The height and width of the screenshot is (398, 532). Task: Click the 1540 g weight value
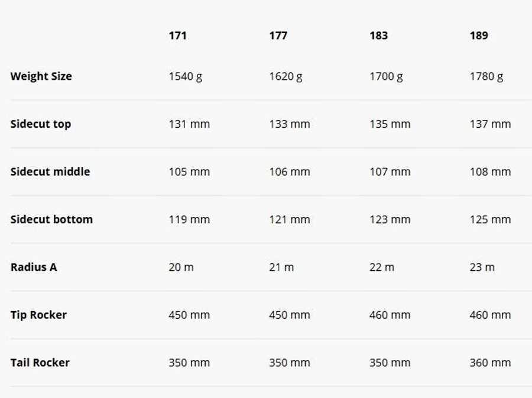pyautogui.click(x=185, y=76)
